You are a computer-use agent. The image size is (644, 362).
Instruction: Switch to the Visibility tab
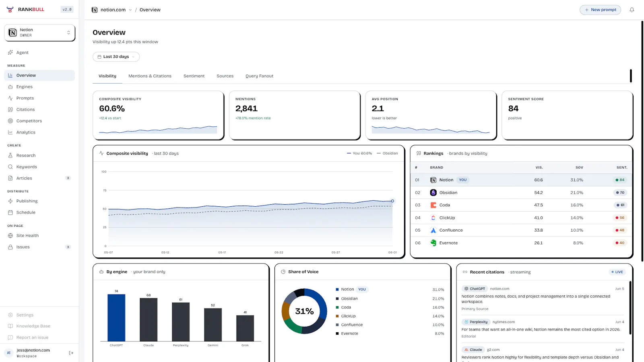coord(107,76)
